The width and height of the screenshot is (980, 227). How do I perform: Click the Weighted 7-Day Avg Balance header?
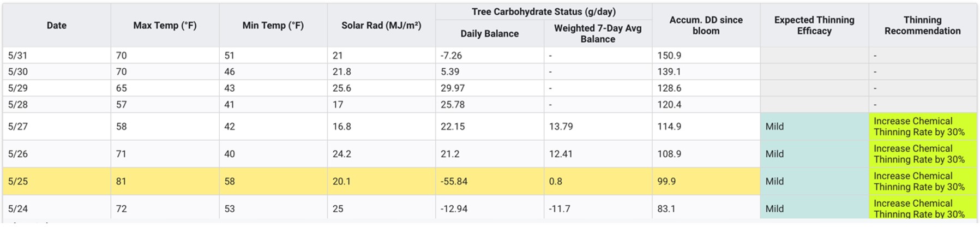[x=597, y=33]
